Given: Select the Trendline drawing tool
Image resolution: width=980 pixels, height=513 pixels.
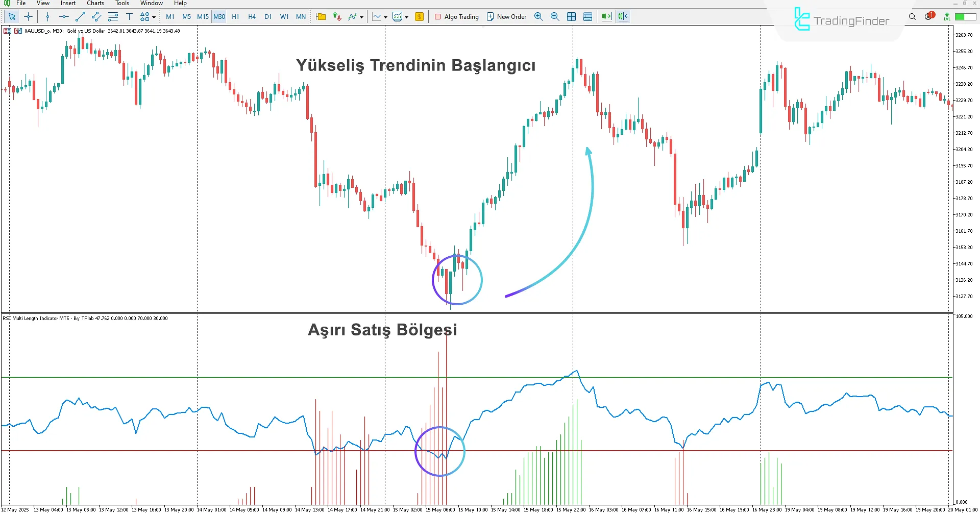Looking at the screenshot, I should [80, 16].
